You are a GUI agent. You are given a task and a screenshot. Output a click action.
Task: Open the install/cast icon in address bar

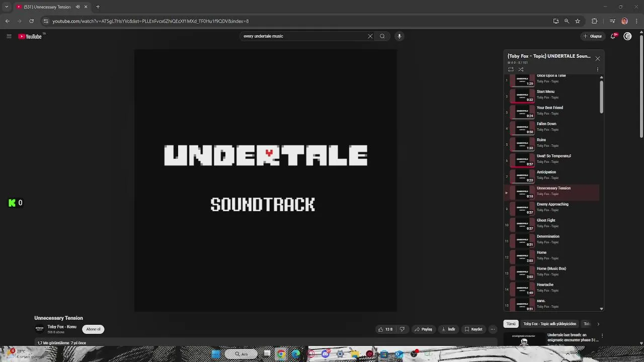coord(556,21)
